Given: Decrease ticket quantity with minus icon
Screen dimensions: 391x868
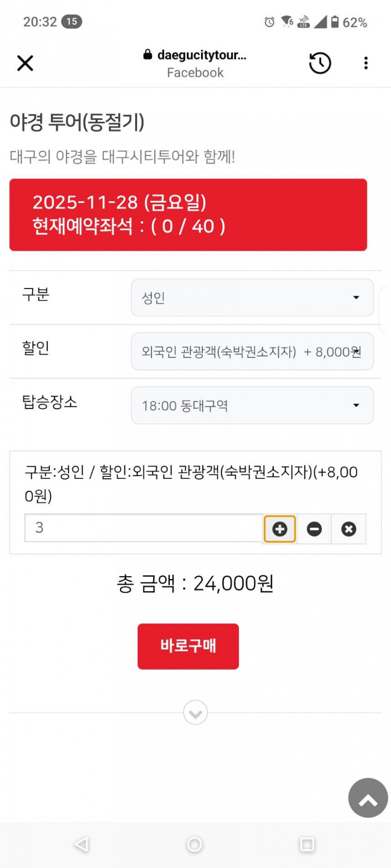Looking at the screenshot, I should point(314,529).
